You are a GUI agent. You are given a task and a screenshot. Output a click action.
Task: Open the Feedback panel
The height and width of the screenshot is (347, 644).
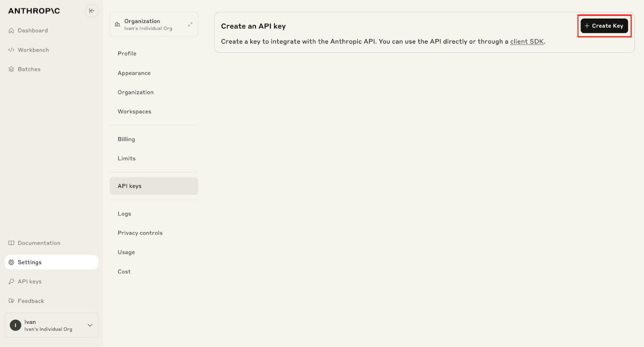(31, 301)
